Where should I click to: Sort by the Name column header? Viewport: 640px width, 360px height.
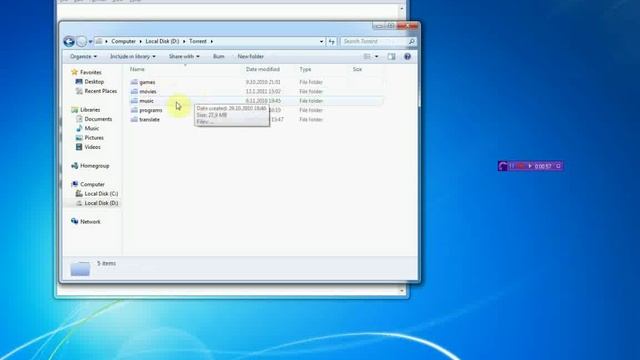(137, 69)
